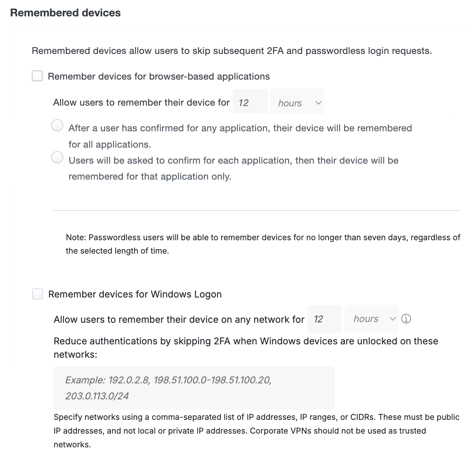Select the "remembered for all applications" radio button
The width and height of the screenshot is (472, 476).
tap(57, 126)
